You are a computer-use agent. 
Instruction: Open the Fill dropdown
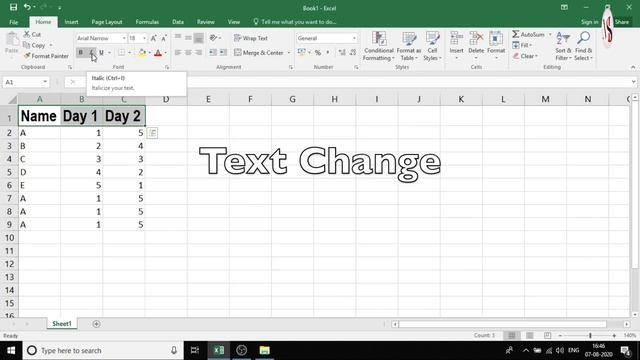(522, 45)
